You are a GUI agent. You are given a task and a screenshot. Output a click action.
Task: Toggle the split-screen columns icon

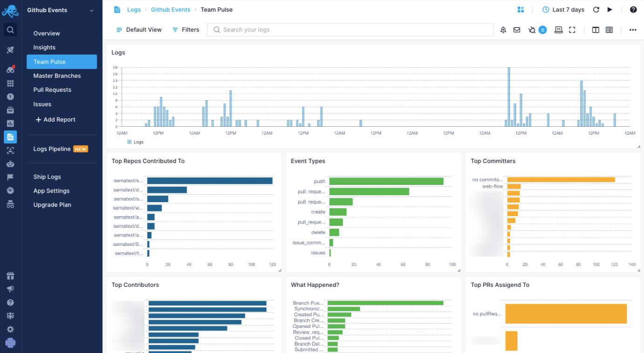[596, 30]
